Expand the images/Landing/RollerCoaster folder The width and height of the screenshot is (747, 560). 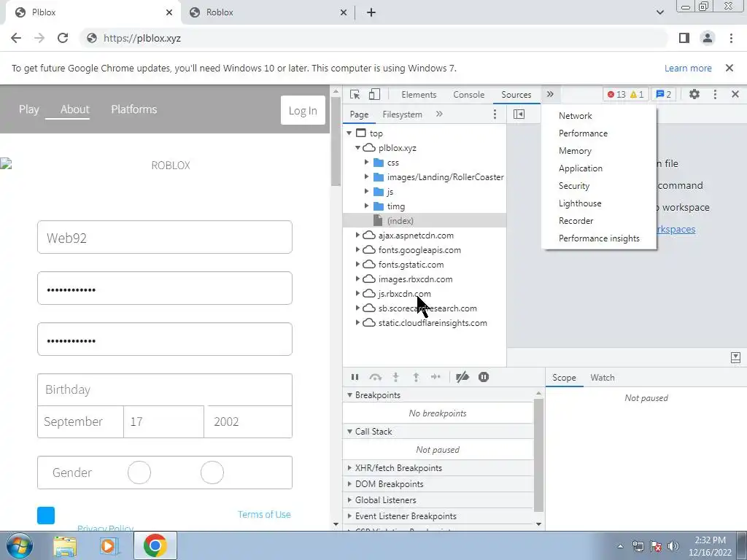366,176
